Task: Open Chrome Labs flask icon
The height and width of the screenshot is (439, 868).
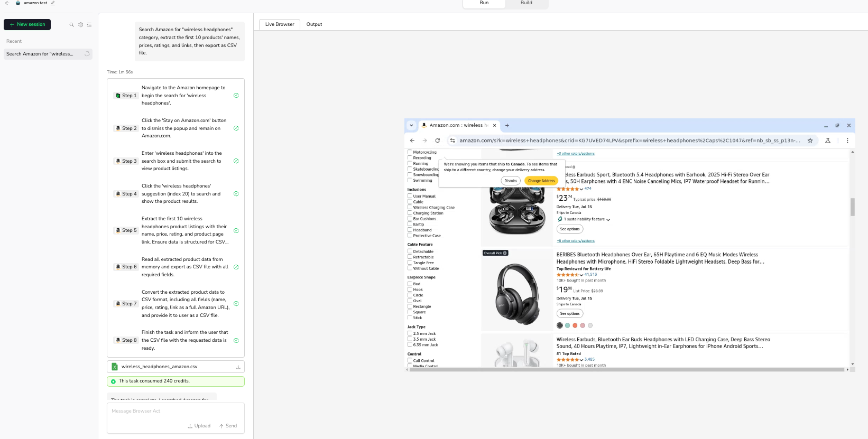Action: point(828,141)
